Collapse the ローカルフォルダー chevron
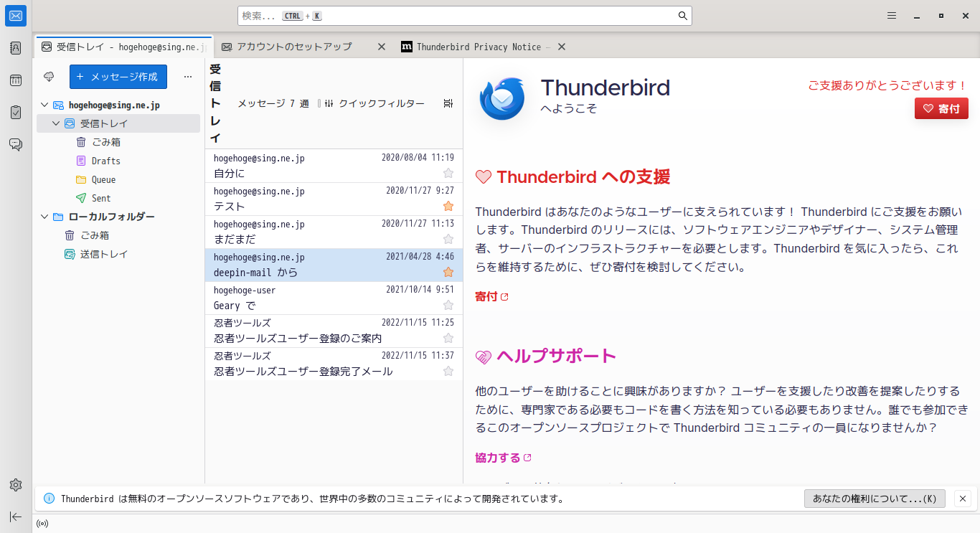Image resolution: width=980 pixels, height=533 pixels. tap(44, 217)
